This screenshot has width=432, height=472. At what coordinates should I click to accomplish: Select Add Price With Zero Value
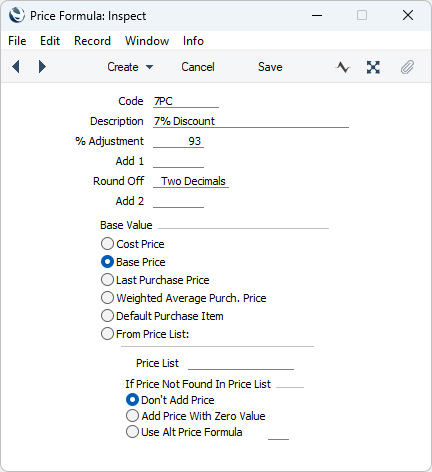point(132,416)
